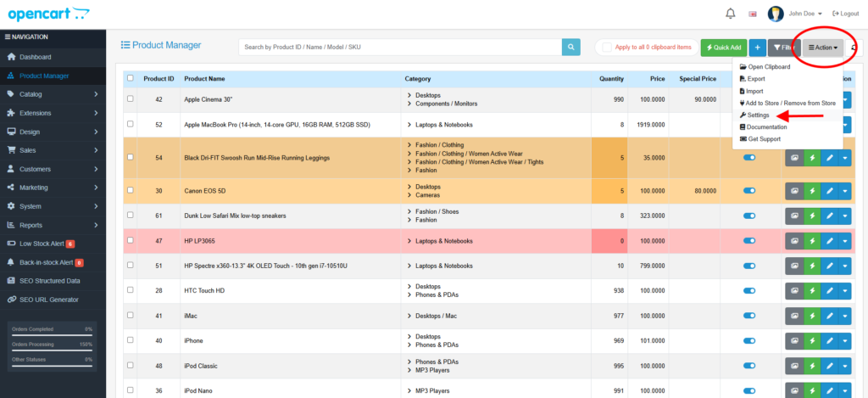868x398 pixels.
Task: Expand Catalog menu in sidebar
Action: (53, 94)
